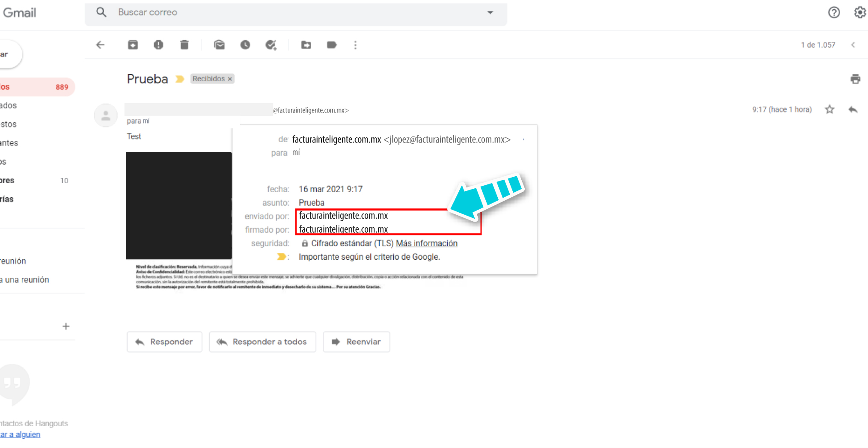Open Más información security link
Screen dimensions: 868x448
[x=426, y=243]
